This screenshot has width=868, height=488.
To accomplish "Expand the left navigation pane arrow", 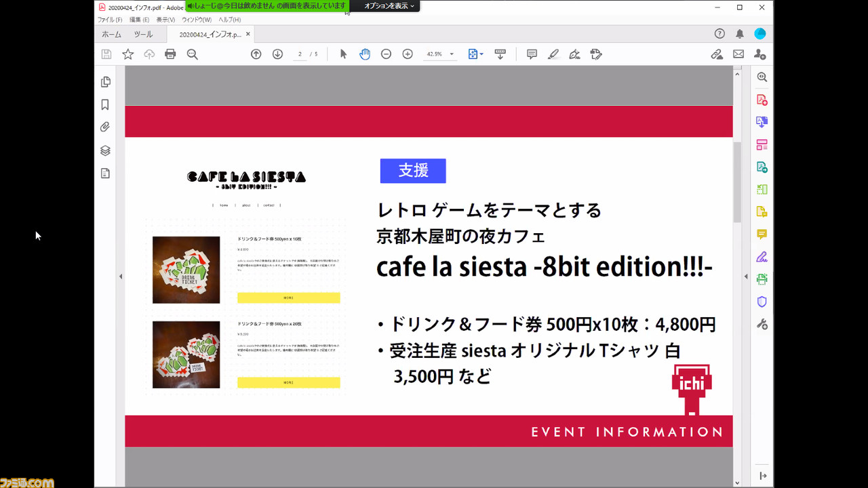I will [x=121, y=277].
